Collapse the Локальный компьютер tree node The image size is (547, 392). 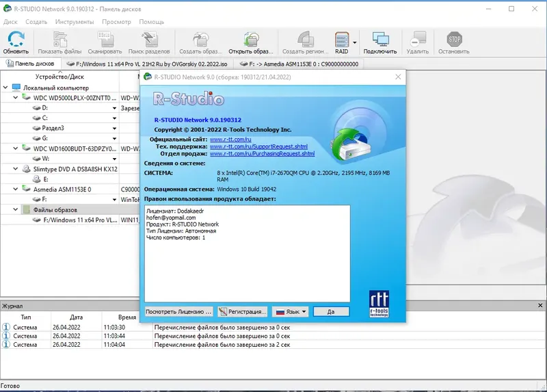[x=5, y=88]
